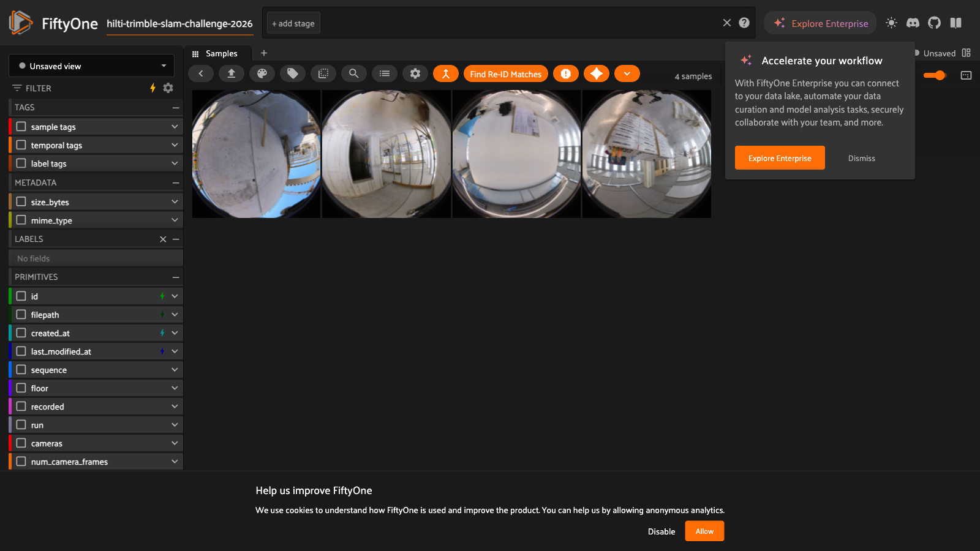The width and height of the screenshot is (980, 551).
Task: Toggle the light/dark theme sun icon
Action: point(891,23)
